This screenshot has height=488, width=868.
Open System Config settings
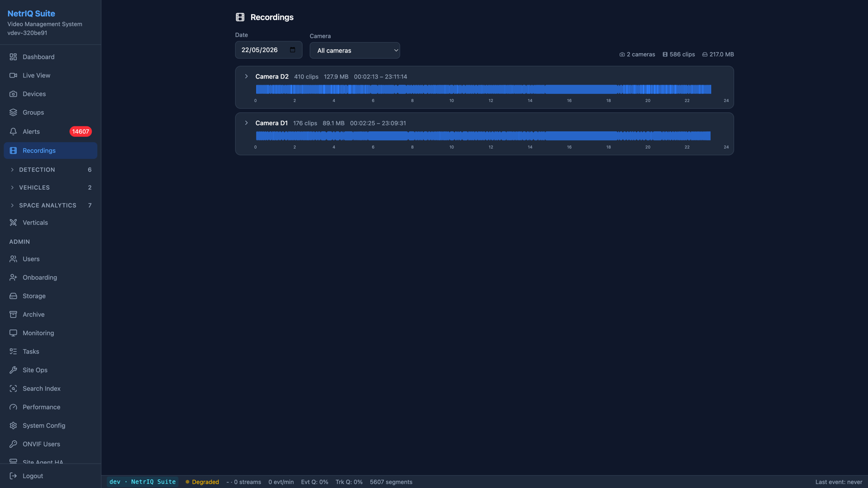coord(50,426)
